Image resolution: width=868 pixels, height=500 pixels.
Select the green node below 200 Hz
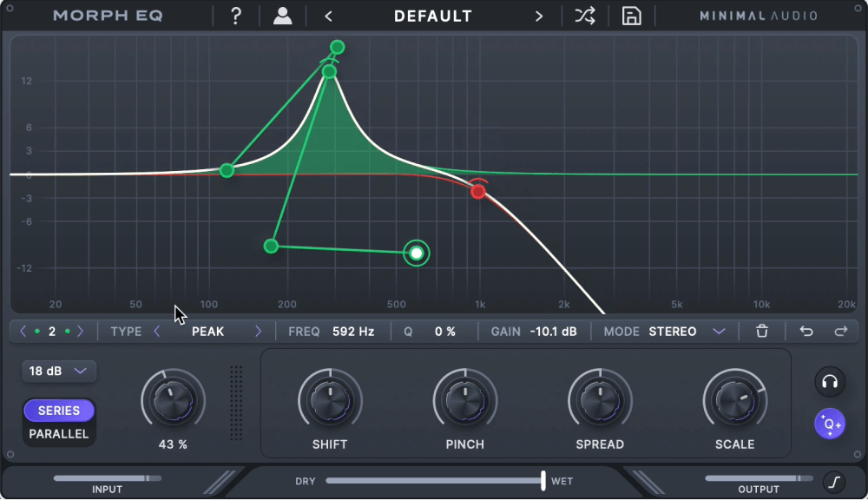(271, 246)
